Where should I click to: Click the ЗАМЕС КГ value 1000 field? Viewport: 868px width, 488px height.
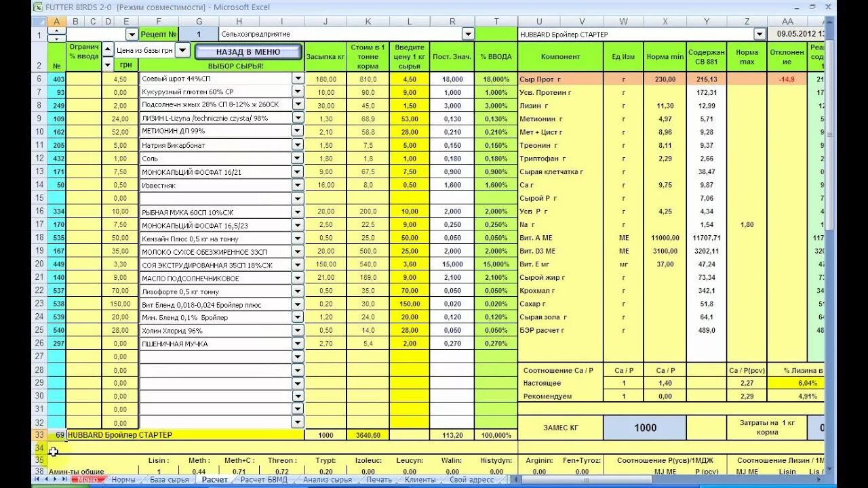tap(645, 428)
